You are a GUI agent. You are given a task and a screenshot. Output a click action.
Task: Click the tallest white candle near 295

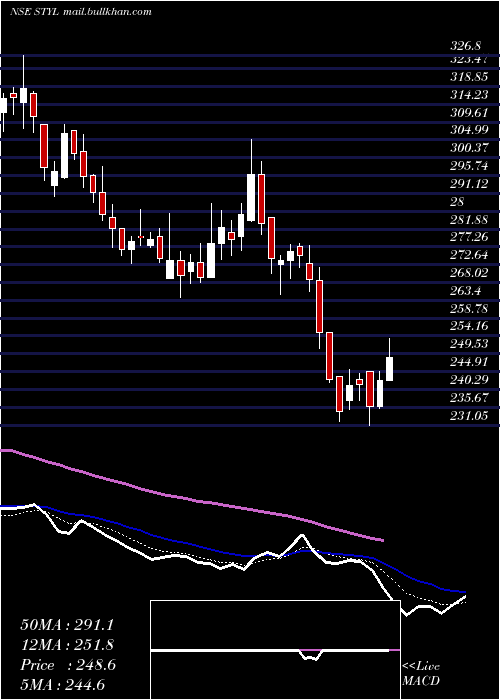[x=251, y=197]
